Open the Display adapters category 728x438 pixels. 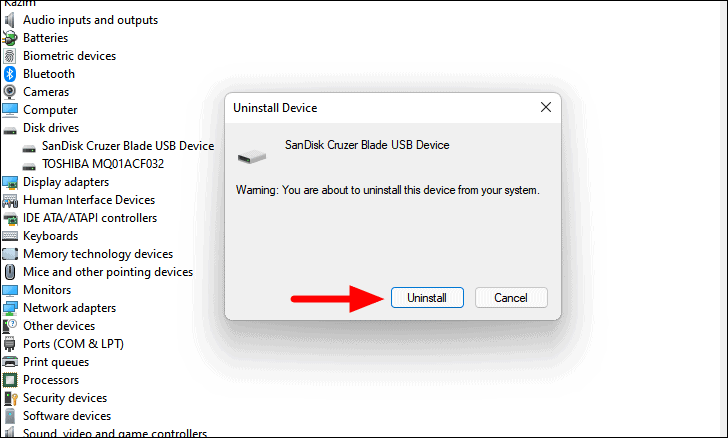[x=66, y=182]
